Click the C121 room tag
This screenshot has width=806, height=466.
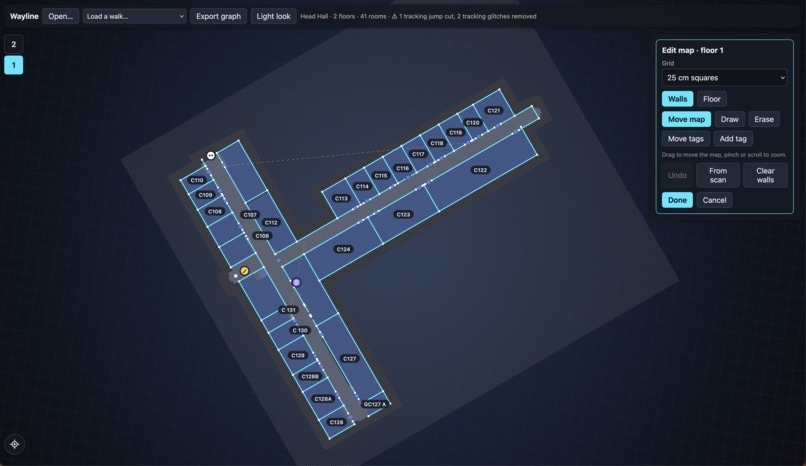[x=494, y=110]
